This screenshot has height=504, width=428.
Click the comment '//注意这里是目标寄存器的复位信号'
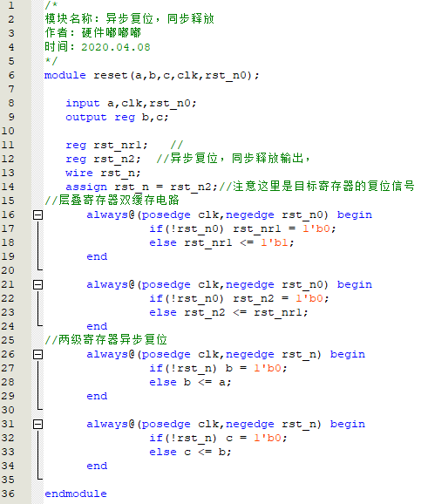pos(316,186)
